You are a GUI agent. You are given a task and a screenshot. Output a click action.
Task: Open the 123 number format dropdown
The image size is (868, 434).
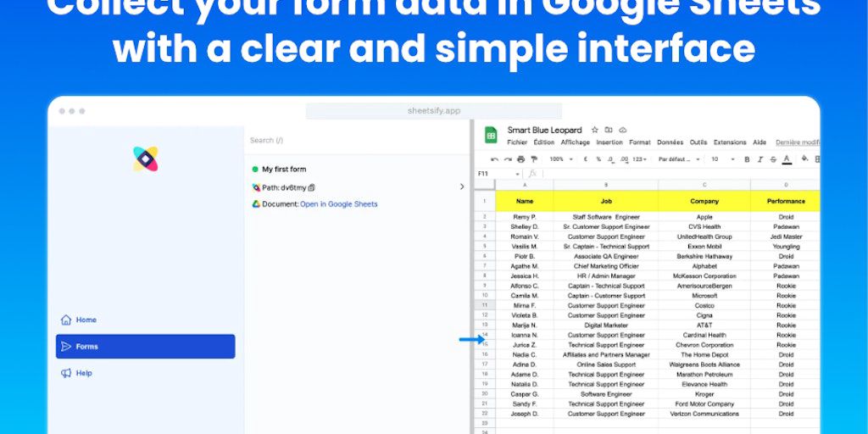click(639, 159)
